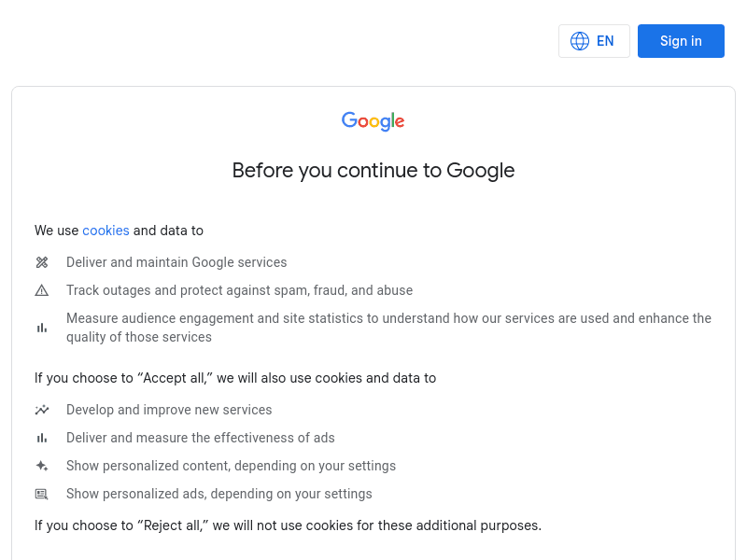The image size is (747, 560).
Task: Click 'Track outages and protect against spam' text
Action: [x=239, y=290]
